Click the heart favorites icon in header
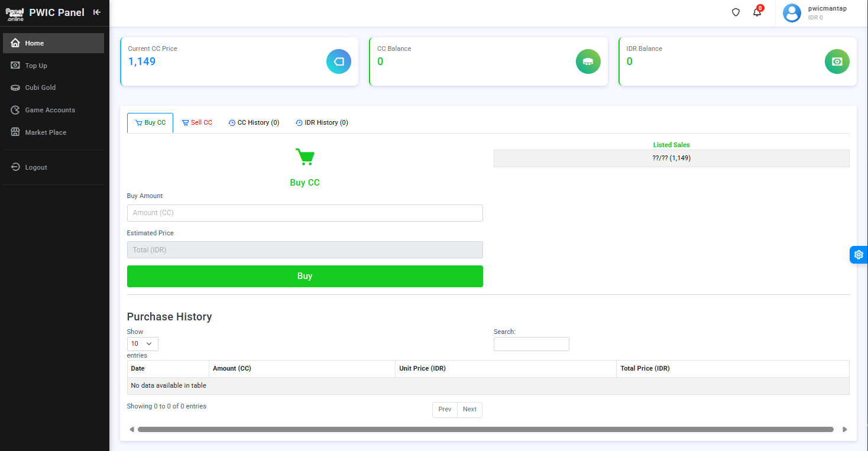This screenshot has width=868, height=451. 736,12
